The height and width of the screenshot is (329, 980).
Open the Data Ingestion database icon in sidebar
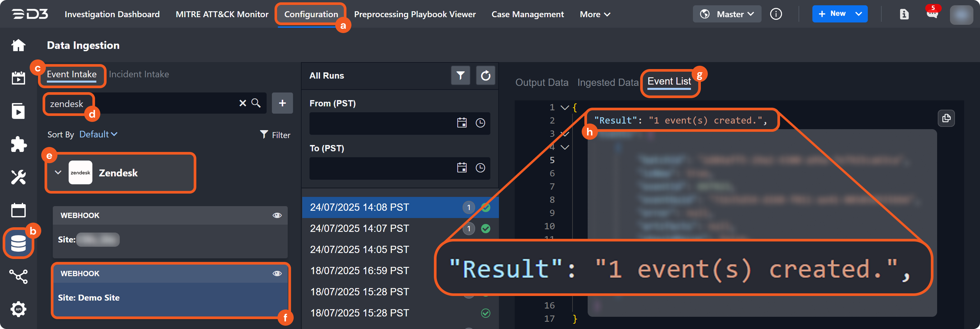pyautogui.click(x=18, y=243)
